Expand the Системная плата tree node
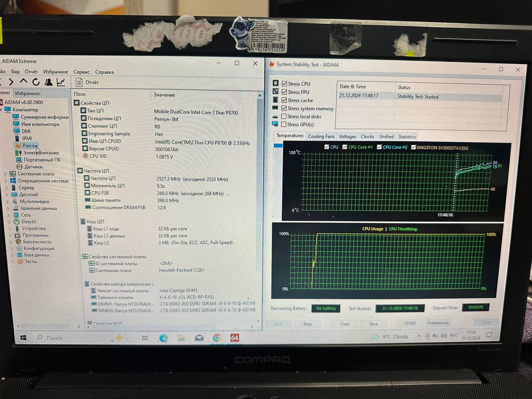The height and width of the screenshot is (399, 532). point(5,174)
